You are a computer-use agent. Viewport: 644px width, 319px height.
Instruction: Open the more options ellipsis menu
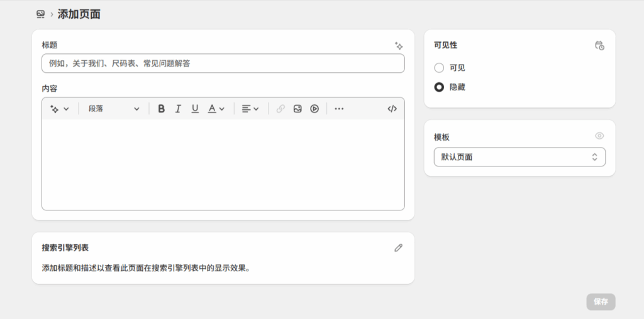(339, 109)
